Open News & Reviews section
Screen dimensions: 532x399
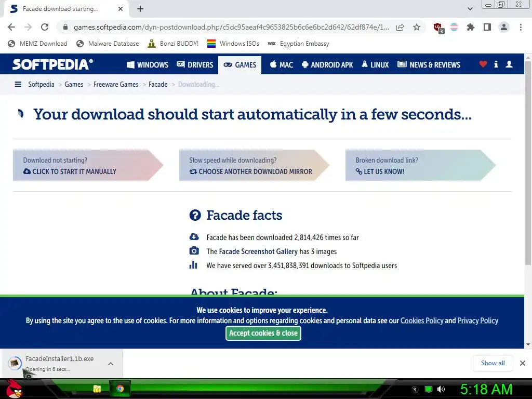pyautogui.click(x=429, y=64)
